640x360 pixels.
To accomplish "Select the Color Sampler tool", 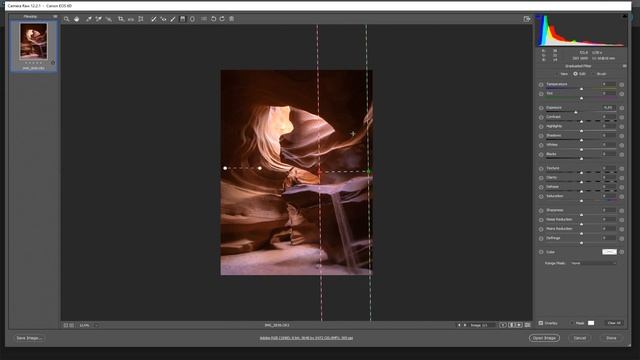I will click(98, 19).
